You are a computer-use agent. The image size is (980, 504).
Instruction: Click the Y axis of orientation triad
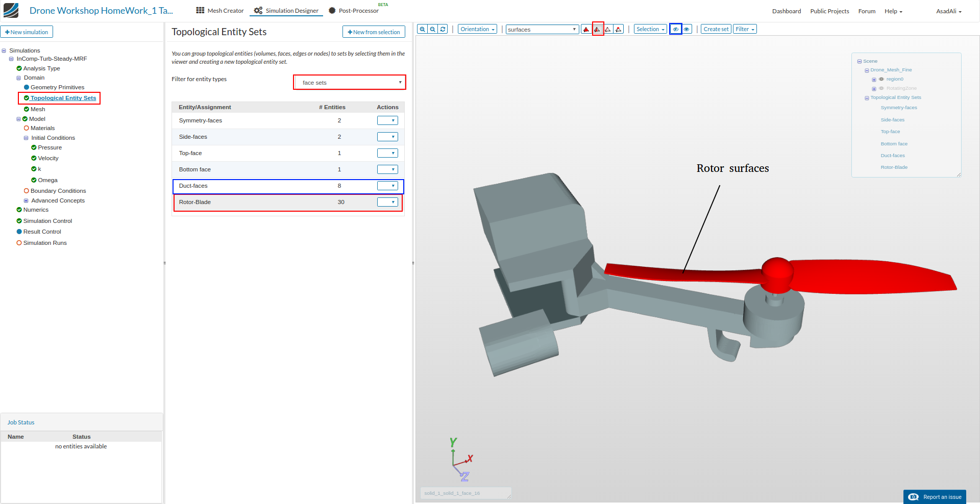click(453, 442)
